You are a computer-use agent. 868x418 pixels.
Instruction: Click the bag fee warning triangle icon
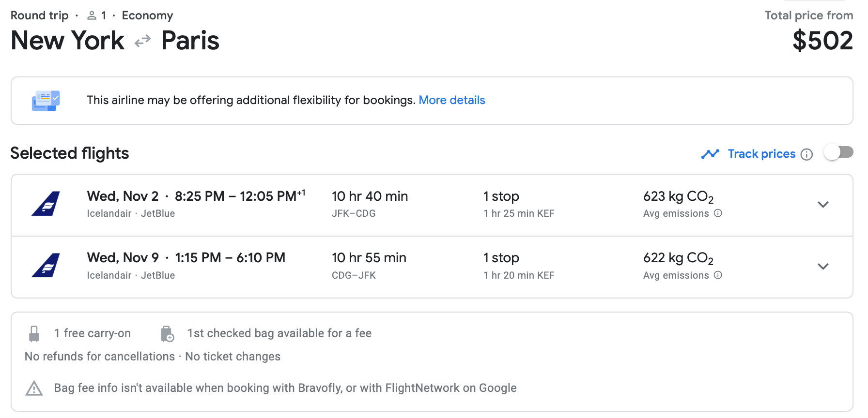pos(34,388)
